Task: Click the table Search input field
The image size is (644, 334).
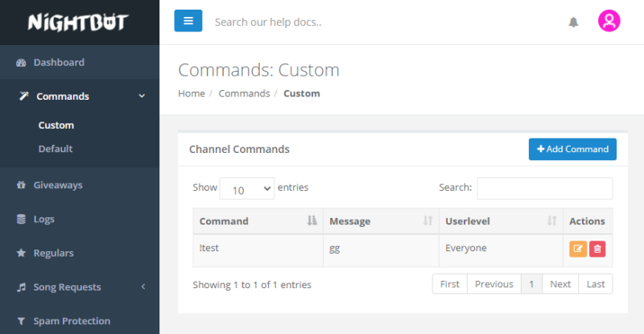Action: 544,188
